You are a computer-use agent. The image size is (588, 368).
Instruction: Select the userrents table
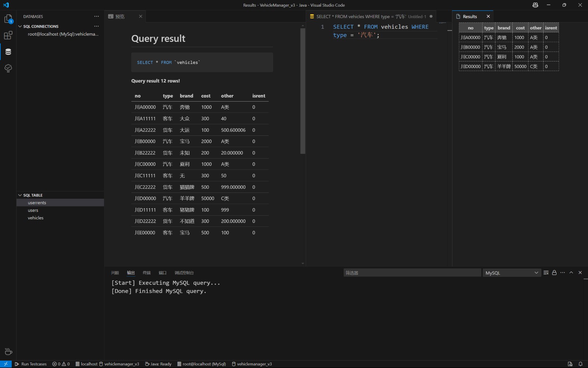61,203
